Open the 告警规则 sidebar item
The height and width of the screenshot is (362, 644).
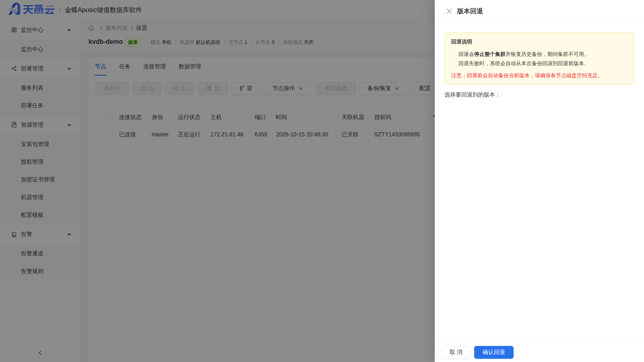pyautogui.click(x=40, y=271)
